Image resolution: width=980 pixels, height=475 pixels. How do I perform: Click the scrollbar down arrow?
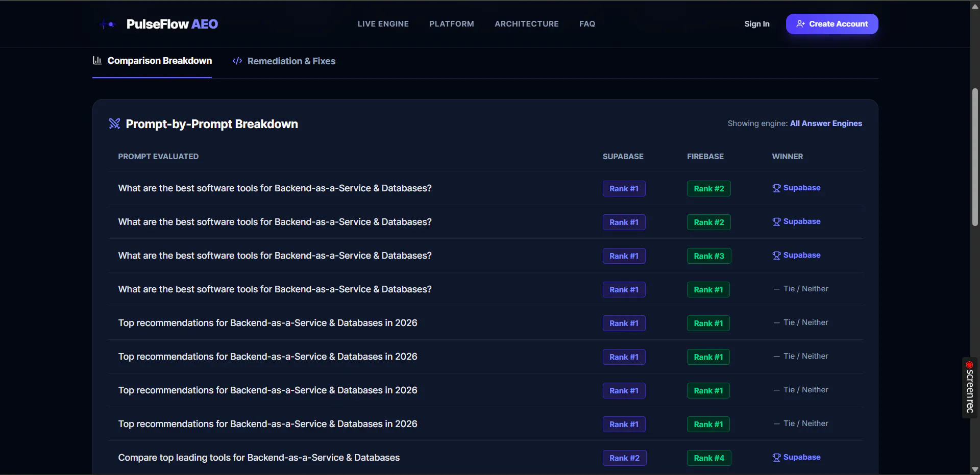tap(975, 469)
